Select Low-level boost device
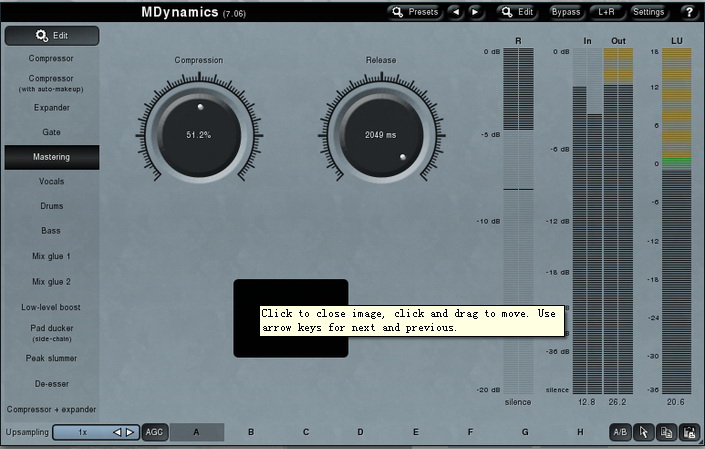 (51, 307)
